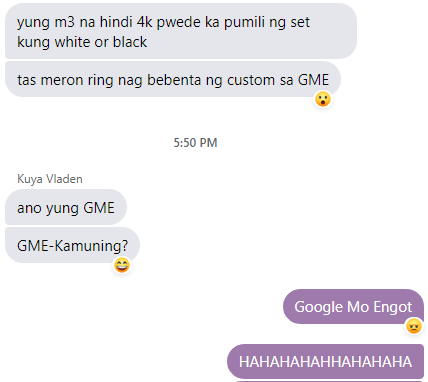
Task: Click the wow reaction emoji on the GME message
Action: tap(323, 99)
